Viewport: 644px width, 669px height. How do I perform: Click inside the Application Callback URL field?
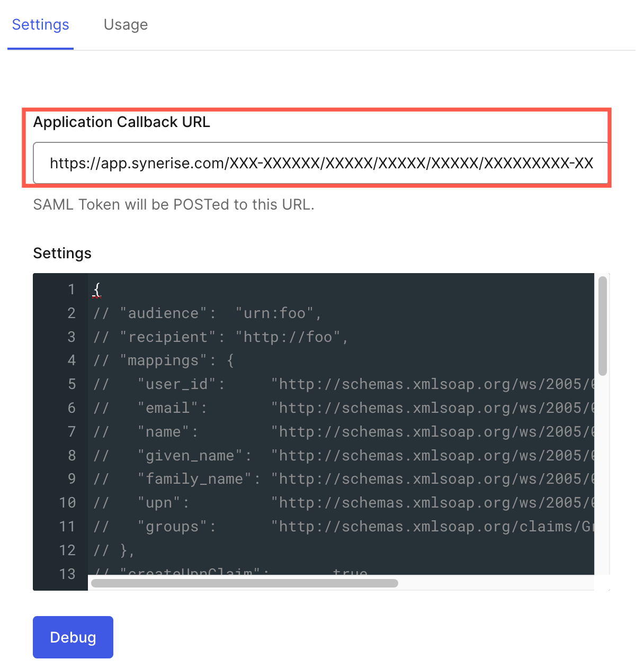(318, 163)
